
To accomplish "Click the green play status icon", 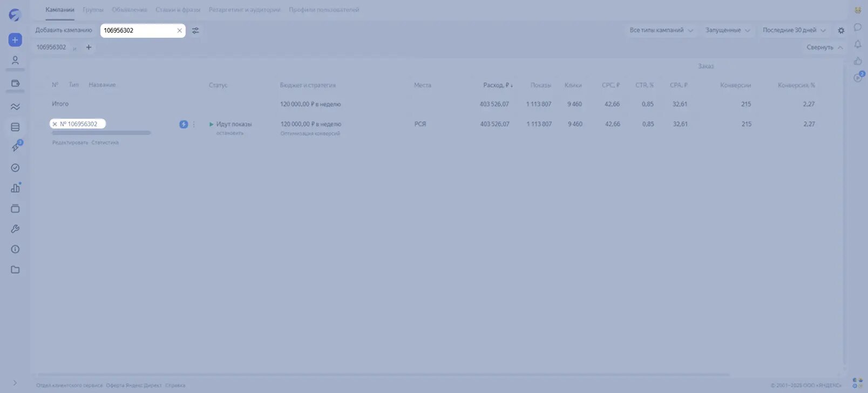I will 212,124.
